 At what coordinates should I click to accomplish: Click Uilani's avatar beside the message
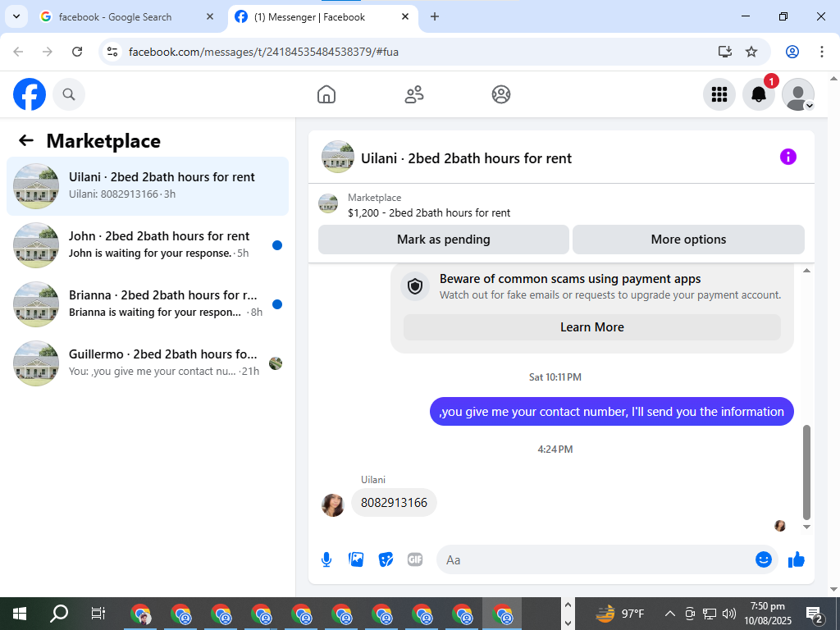pyautogui.click(x=333, y=505)
